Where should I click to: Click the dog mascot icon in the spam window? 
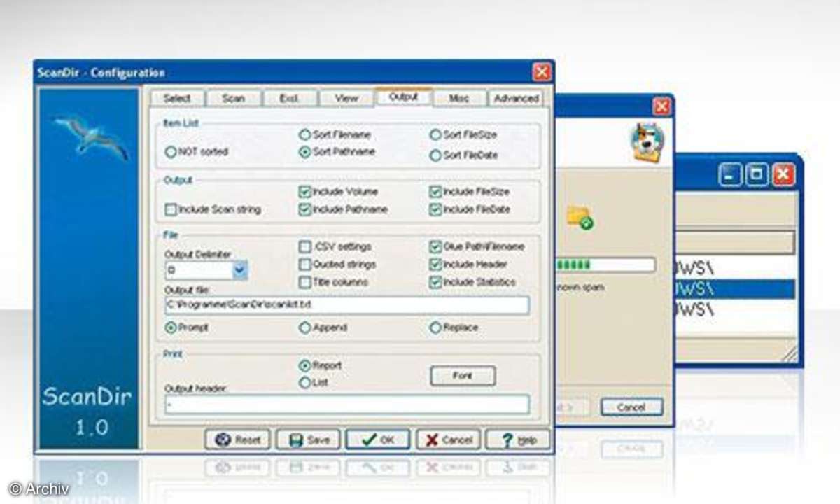(648, 142)
